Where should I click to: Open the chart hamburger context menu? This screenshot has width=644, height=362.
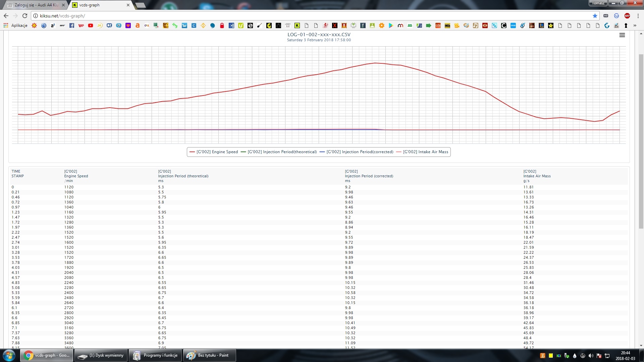click(622, 35)
